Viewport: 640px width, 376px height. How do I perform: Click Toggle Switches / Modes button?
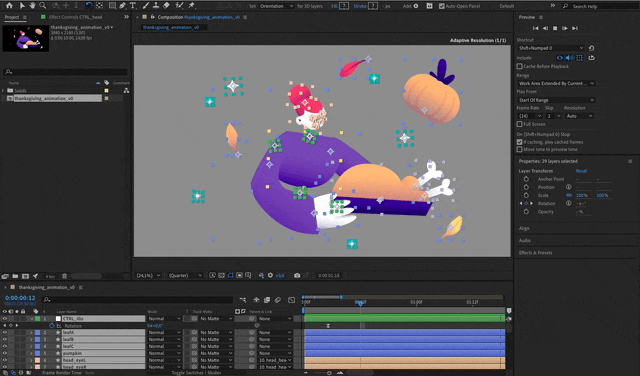pos(196,373)
